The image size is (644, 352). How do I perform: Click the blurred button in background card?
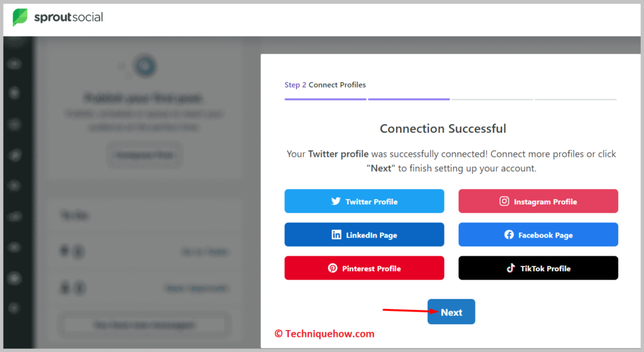click(144, 155)
